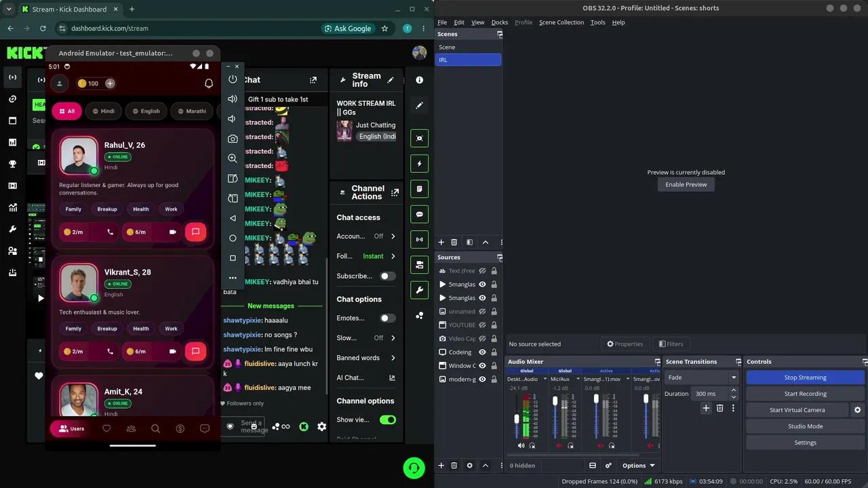
Task: Tap the emulator home circle button
Action: tap(233, 238)
